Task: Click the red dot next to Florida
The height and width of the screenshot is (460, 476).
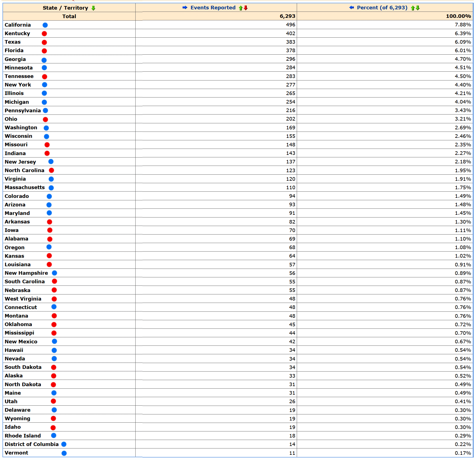Action: [44, 51]
